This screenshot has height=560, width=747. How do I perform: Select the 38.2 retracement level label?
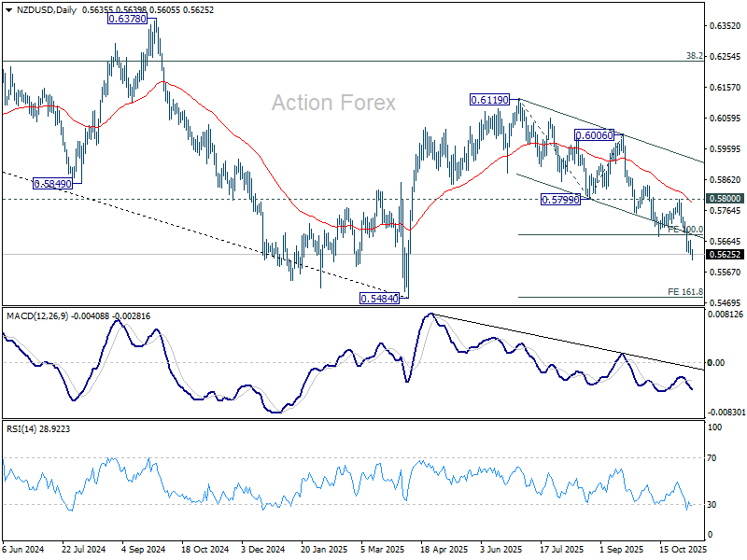[x=694, y=56]
